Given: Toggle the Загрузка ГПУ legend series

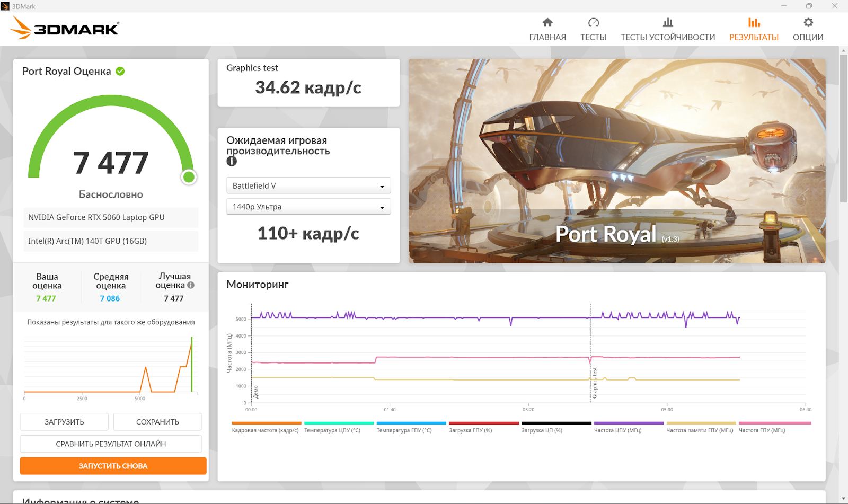Looking at the screenshot, I should [483, 427].
